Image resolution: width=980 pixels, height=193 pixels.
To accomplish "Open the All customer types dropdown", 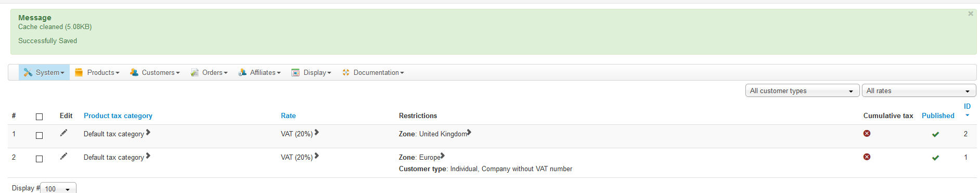I will 802,91.
